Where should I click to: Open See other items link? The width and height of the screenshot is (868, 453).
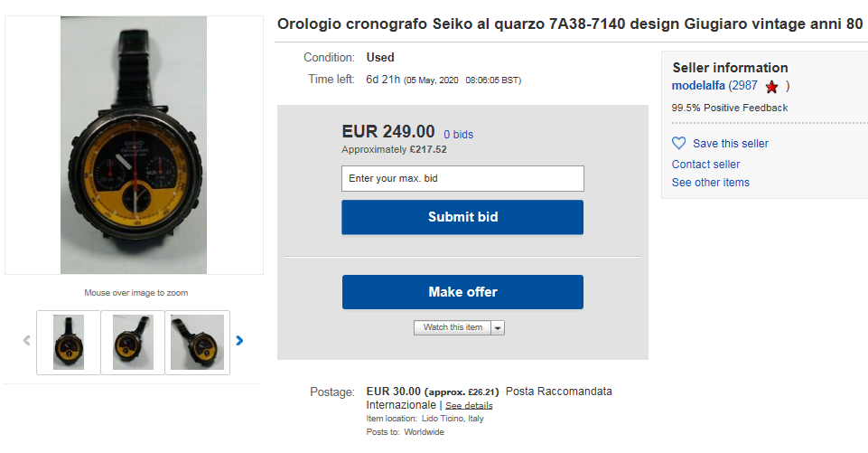coord(710,183)
